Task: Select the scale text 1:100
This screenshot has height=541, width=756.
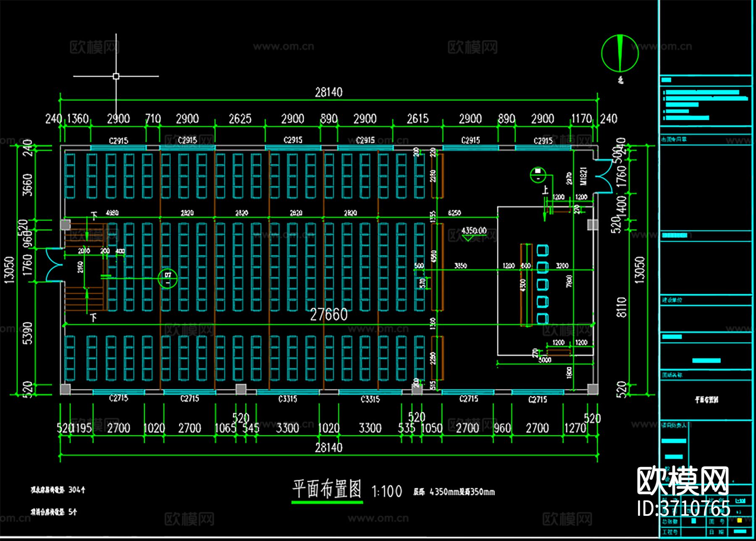Action: (387, 491)
